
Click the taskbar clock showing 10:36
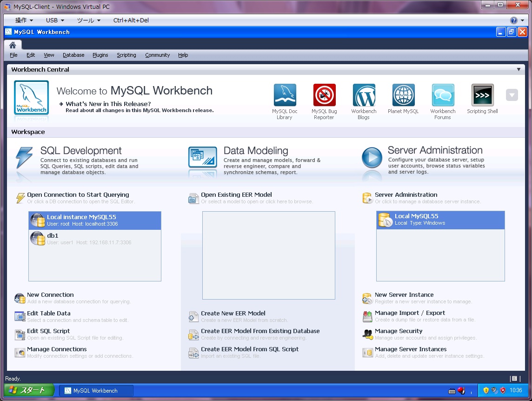(516, 390)
